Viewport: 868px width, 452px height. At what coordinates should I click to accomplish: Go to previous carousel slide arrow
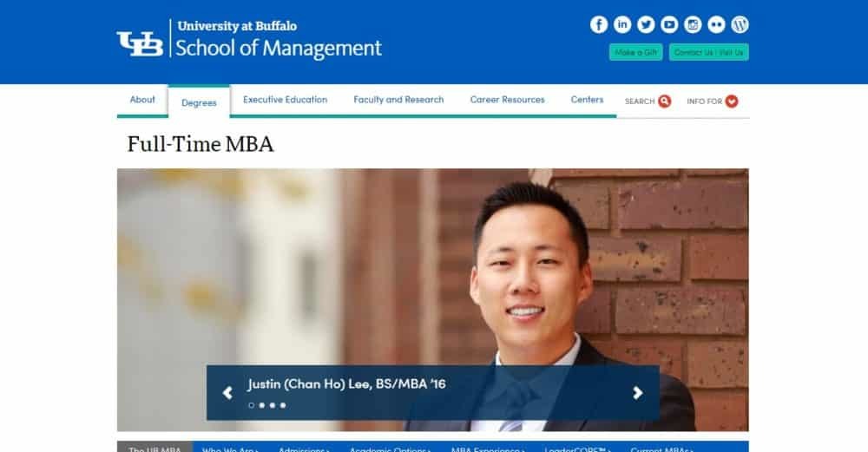click(x=227, y=393)
